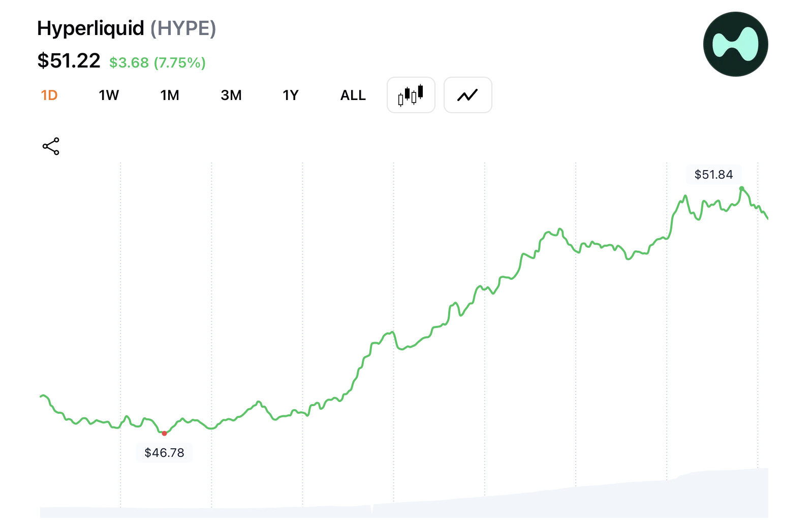The height and width of the screenshot is (529, 812).
Task: Click the $46.78 low price label
Action: pyautogui.click(x=164, y=452)
